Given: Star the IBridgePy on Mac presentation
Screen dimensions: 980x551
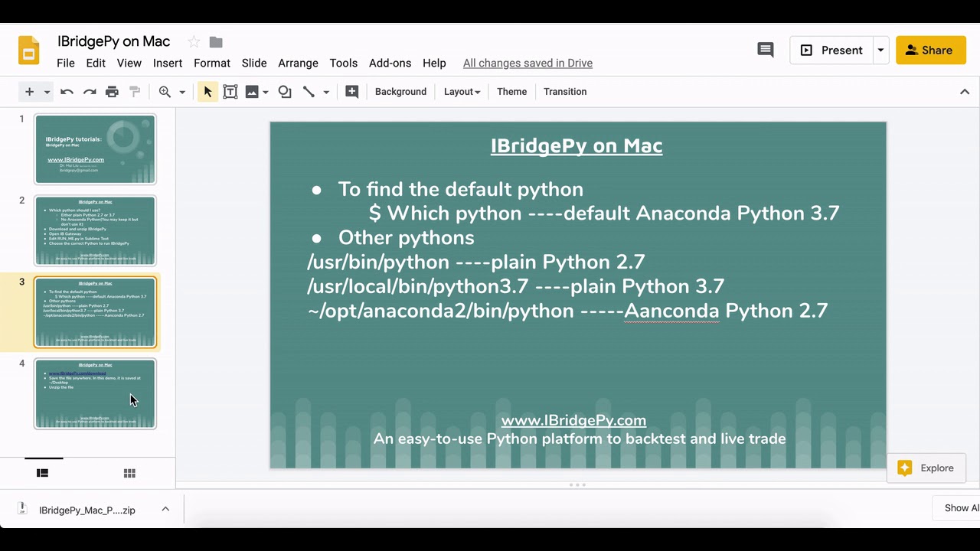Looking at the screenshot, I should pyautogui.click(x=194, y=42).
